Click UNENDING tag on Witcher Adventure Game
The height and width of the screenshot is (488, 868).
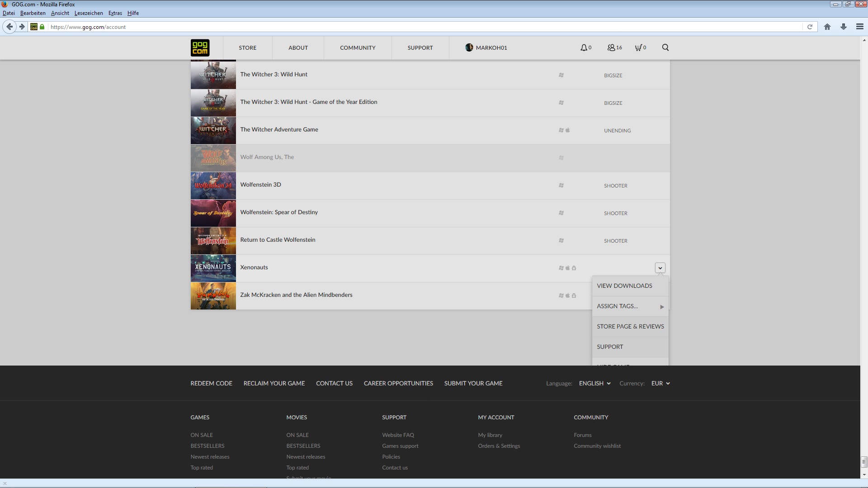click(x=617, y=131)
